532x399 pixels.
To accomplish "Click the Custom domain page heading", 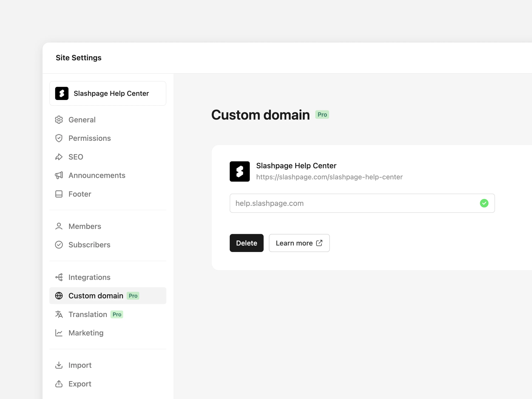I will [x=261, y=115].
